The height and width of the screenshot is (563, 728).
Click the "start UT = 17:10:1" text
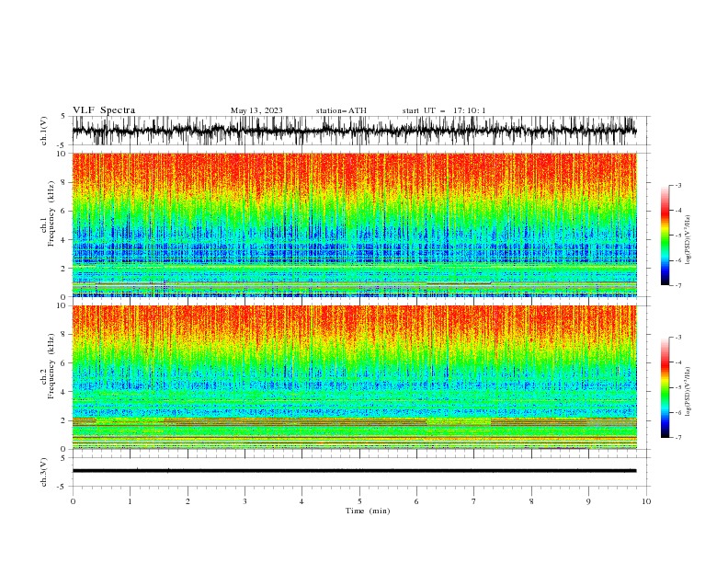coord(444,110)
